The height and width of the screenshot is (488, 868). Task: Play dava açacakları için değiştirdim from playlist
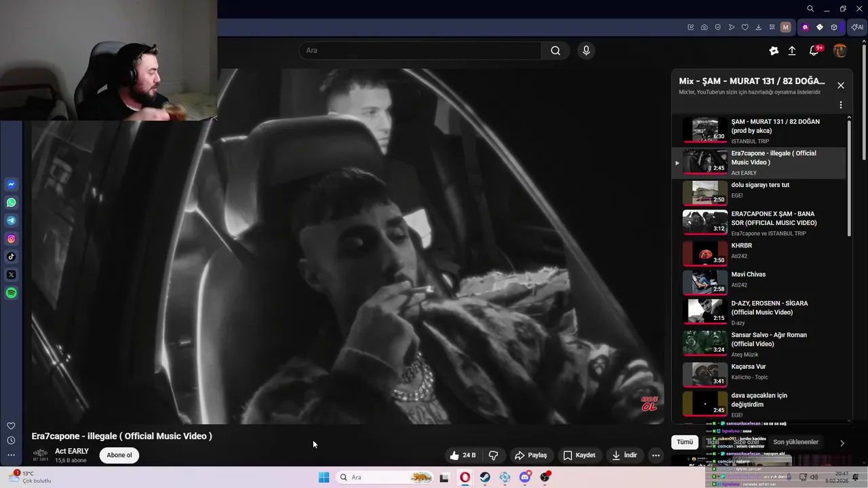pos(758,405)
